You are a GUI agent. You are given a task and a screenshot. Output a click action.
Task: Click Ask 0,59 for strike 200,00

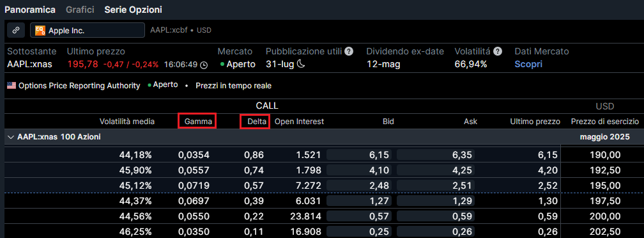point(436,216)
